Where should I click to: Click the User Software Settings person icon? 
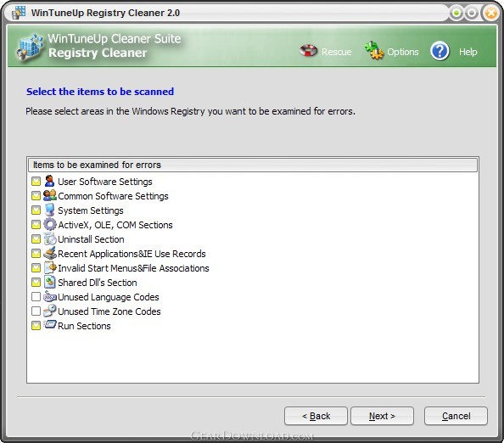[x=49, y=181]
